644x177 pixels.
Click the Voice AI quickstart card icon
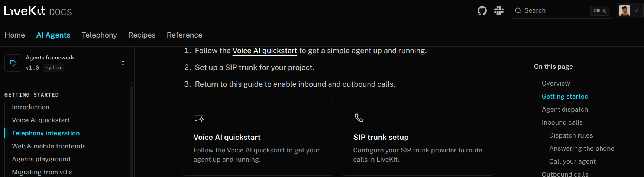(199, 118)
